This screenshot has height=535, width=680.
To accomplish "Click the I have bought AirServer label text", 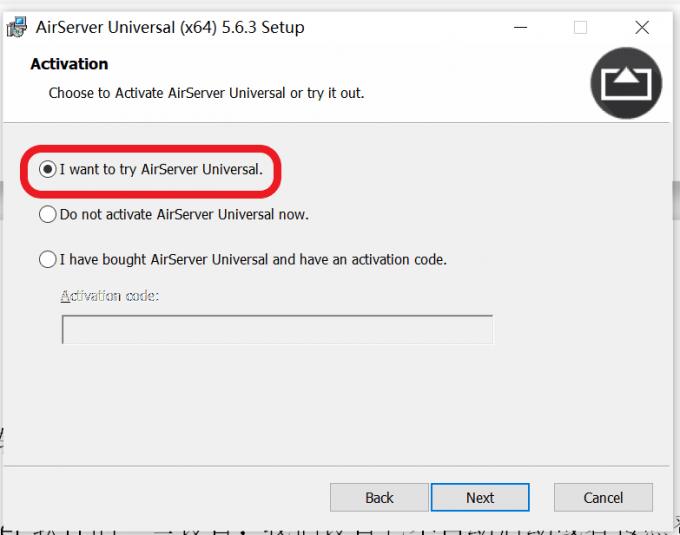I will [x=253, y=259].
